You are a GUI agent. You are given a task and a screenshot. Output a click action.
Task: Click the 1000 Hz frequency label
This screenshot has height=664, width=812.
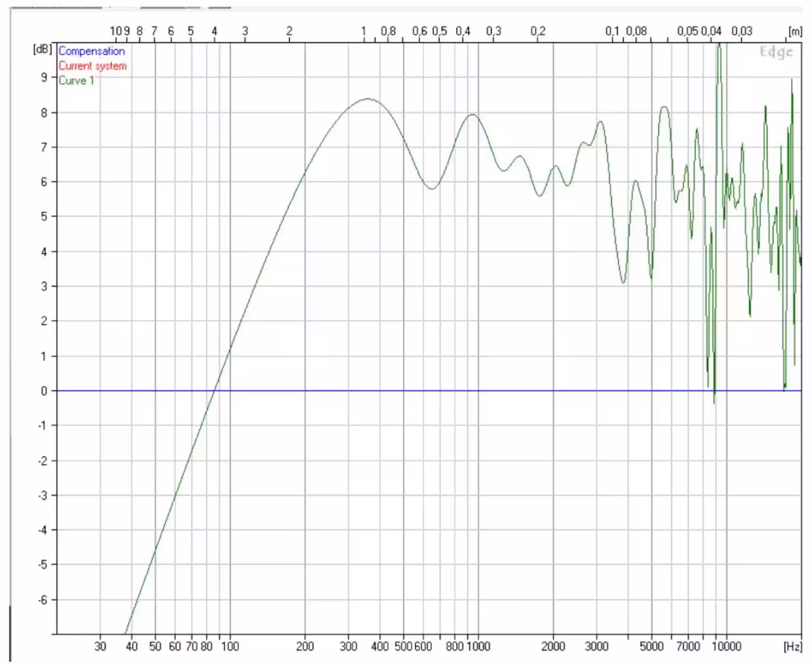[478, 646]
